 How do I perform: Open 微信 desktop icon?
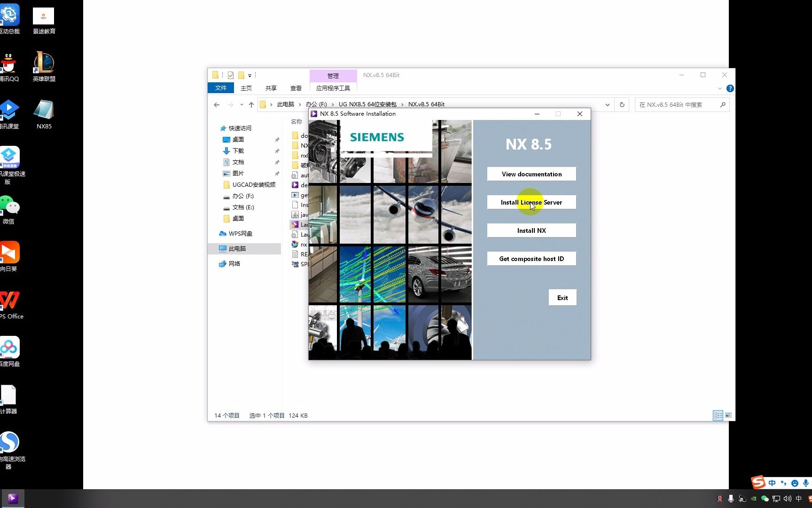tap(8, 210)
